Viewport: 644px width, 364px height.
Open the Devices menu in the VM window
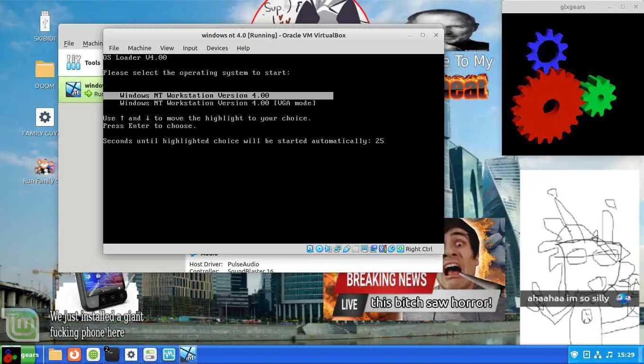click(217, 48)
